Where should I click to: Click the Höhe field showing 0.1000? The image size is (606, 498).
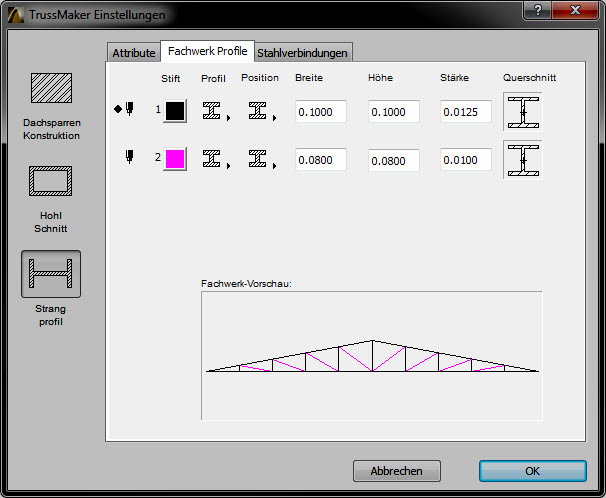click(393, 112)
